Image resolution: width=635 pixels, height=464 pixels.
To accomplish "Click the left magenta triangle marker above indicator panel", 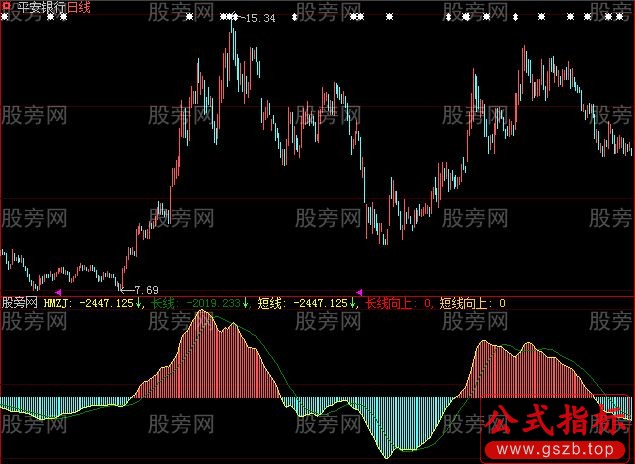I will pyautogui.click(x=58, y=291).
